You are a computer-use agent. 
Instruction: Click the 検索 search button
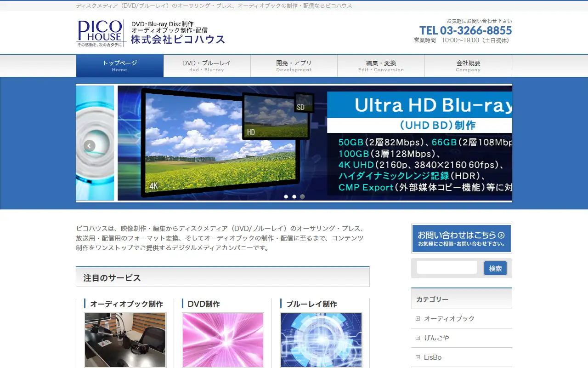click(x=495, y=268)
